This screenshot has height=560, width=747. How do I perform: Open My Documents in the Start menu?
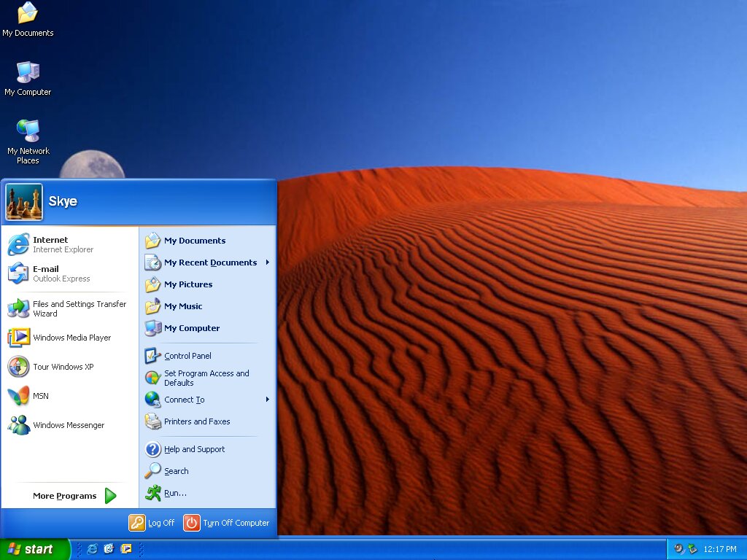[x=208, y=241]
